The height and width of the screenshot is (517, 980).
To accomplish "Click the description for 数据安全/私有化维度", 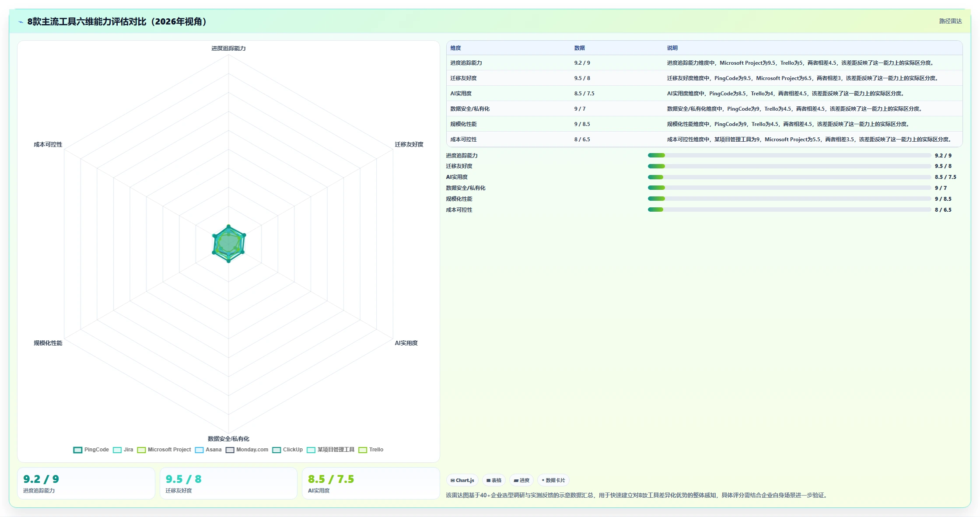I will pos(795,109).
